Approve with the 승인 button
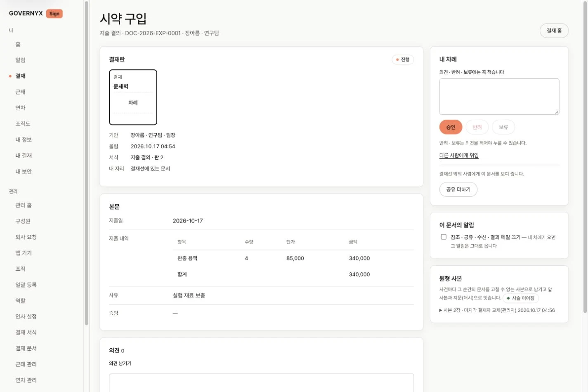This screenshot has width=588, height=392. pyautogui.click(x=451, y=127)
